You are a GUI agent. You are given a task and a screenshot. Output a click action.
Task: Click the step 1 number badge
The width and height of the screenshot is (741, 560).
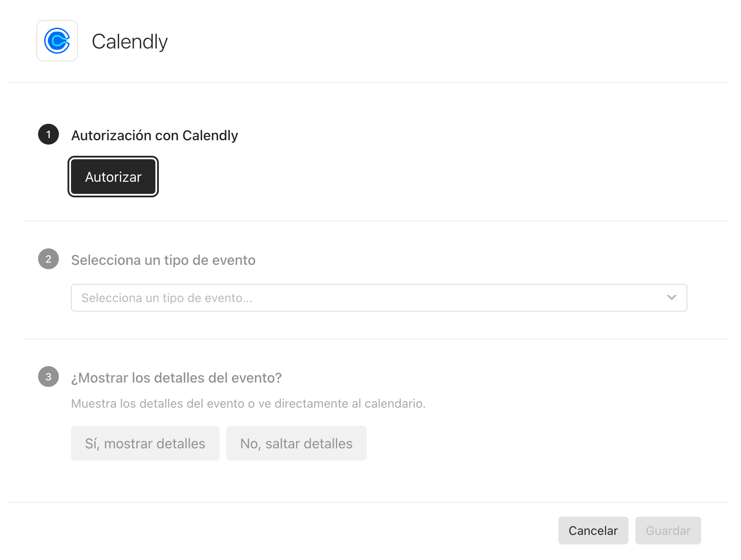48,134
